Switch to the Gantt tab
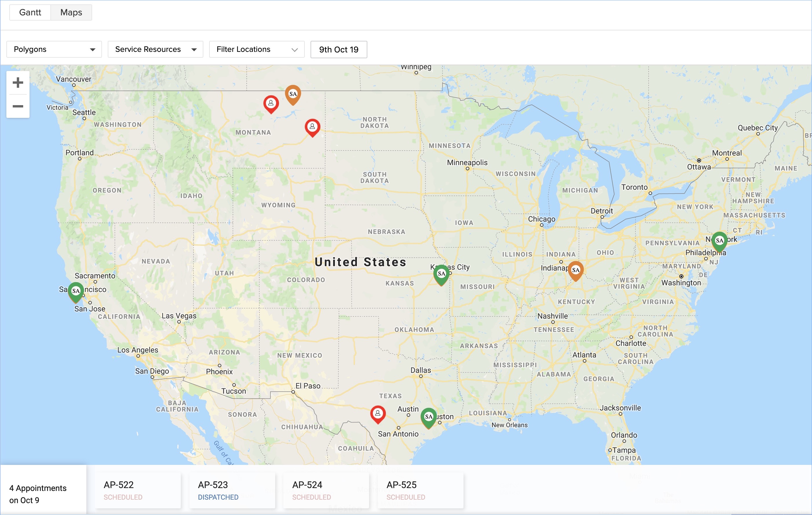 (x=30, y=12)
